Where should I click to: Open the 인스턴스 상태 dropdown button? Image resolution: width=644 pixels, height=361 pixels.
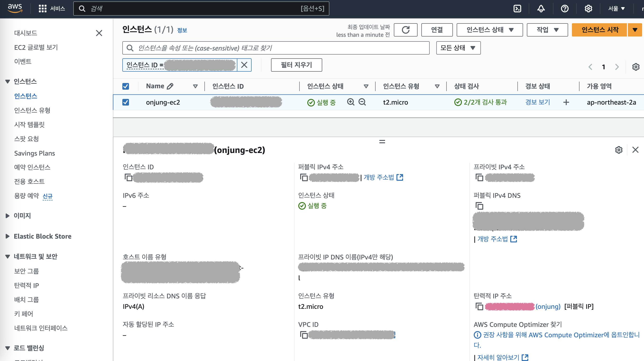[x=489, y=30]
